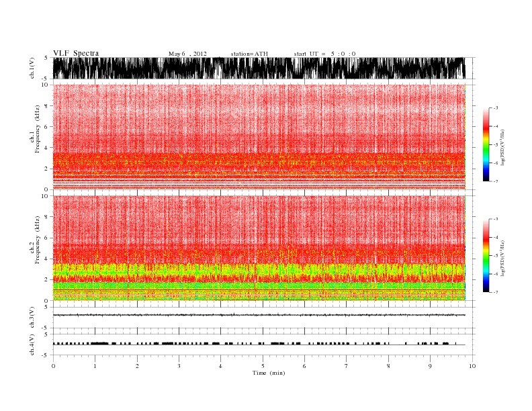Screen dimensions: 532x411
Task: Select the ch.1 "Frequency (kHz)" axis label
Action: pos(38,129)
